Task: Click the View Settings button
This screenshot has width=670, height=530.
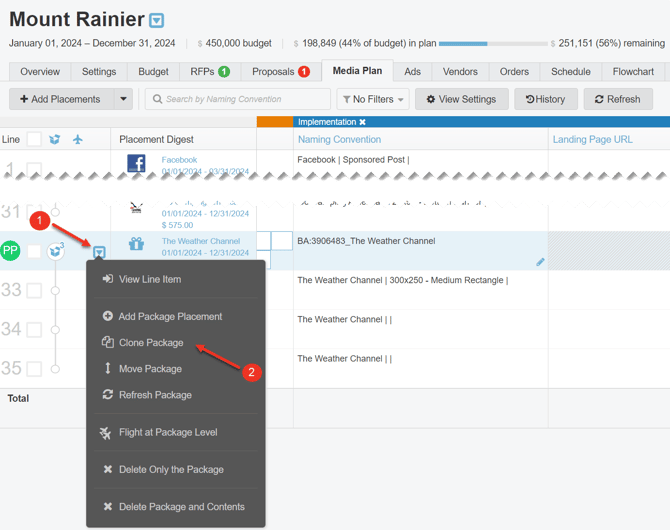Action: 460,99
